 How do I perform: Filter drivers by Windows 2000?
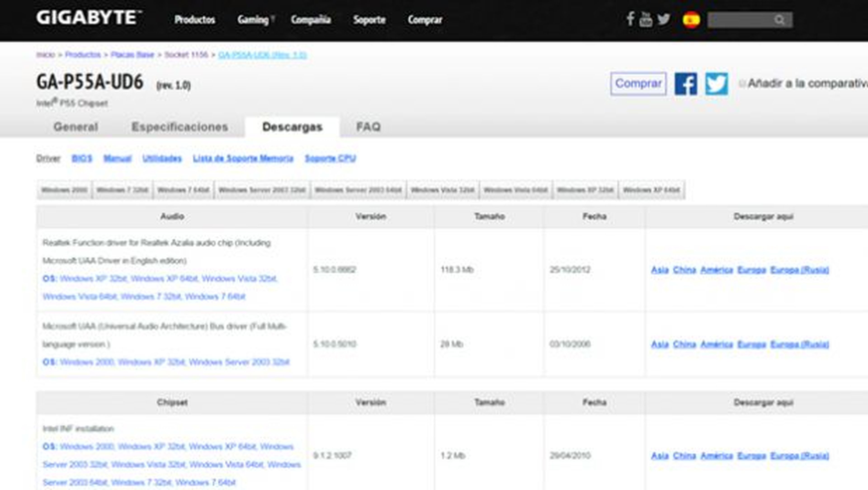64,190
